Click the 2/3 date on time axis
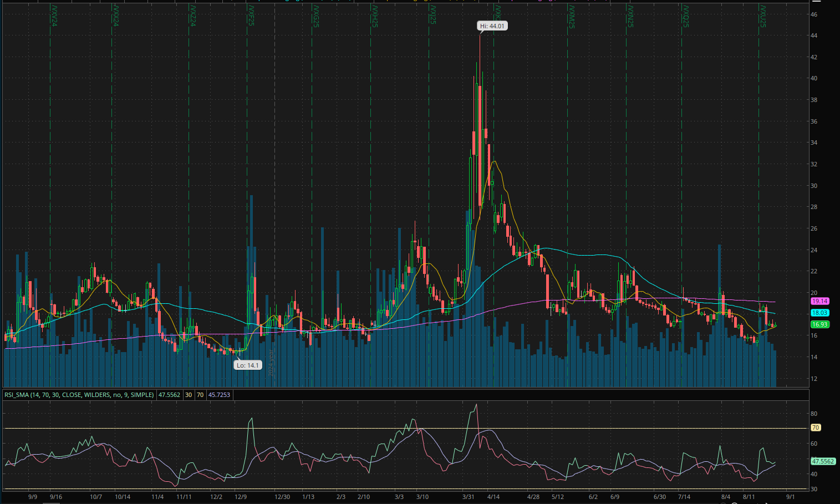The height and width of the screenshot is (504, 840). (341, 497)
